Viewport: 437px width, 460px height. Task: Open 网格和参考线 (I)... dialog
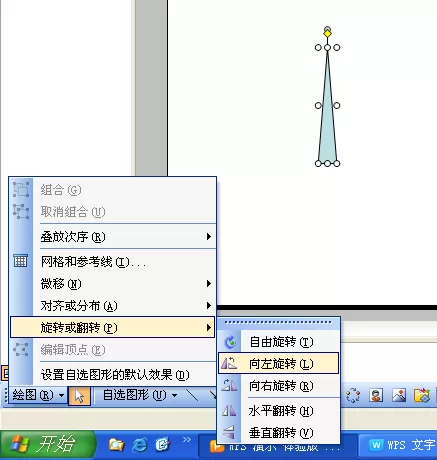pos(112,262)
